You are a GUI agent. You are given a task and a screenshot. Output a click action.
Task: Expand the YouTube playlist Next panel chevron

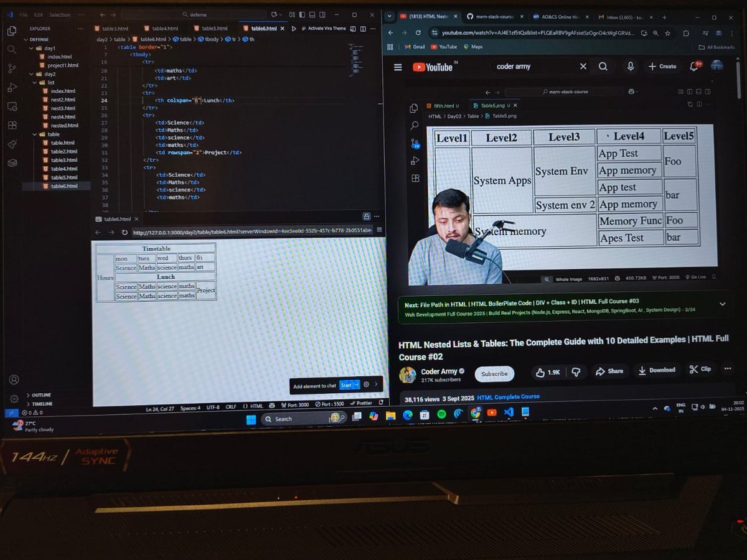[722, 304]
